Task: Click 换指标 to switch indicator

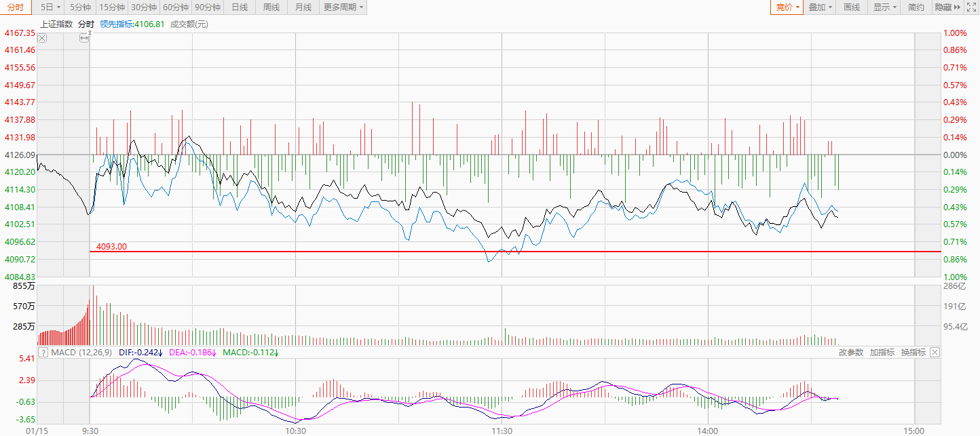Action: point(913,352)
